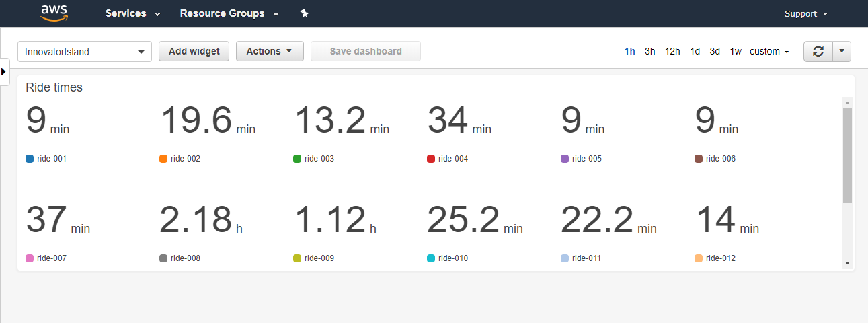Viewport: 868px width, 323px height.
Task: Select the 3h time range
Action: (650, 51)
